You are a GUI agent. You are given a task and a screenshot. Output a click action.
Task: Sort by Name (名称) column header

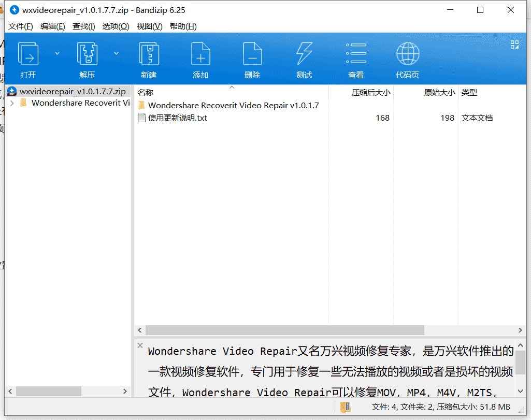[146, 92]
